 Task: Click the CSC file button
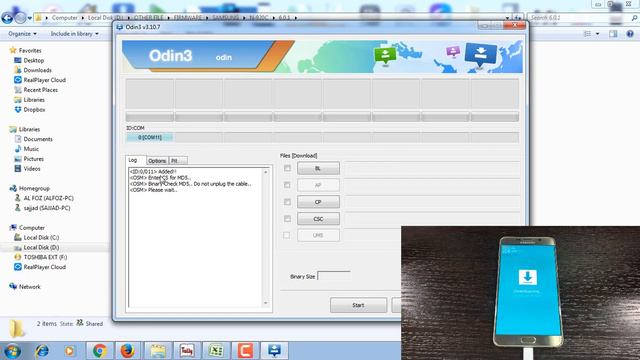(318, 219)
